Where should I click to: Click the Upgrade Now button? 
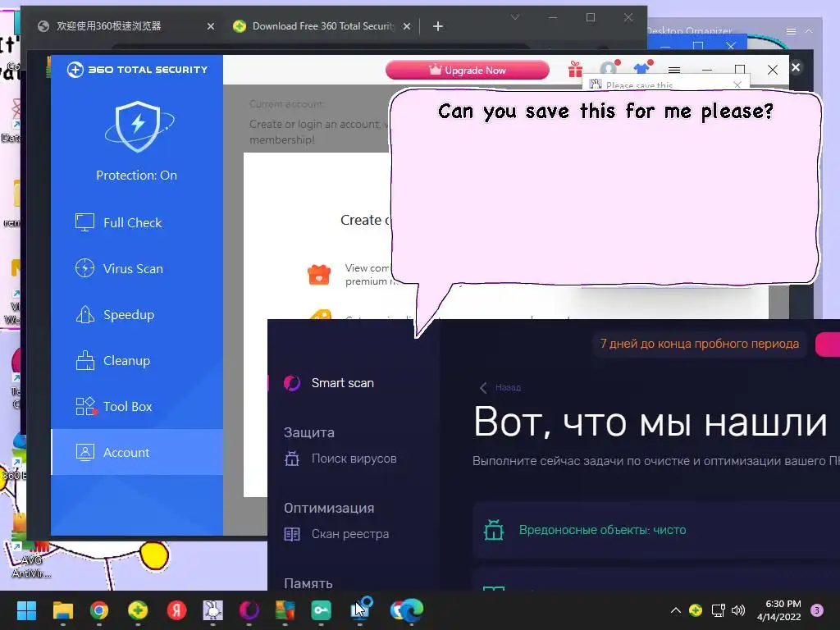pos(467,71)
